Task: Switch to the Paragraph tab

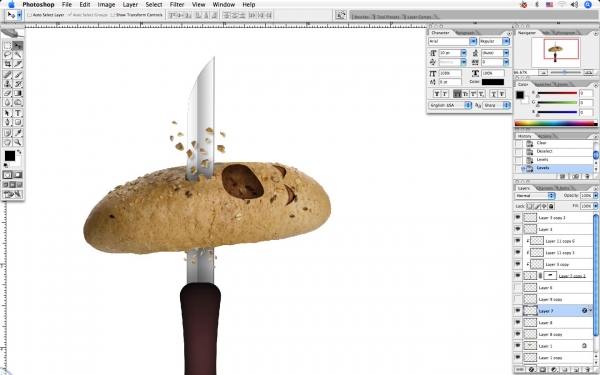Action: 465,33
